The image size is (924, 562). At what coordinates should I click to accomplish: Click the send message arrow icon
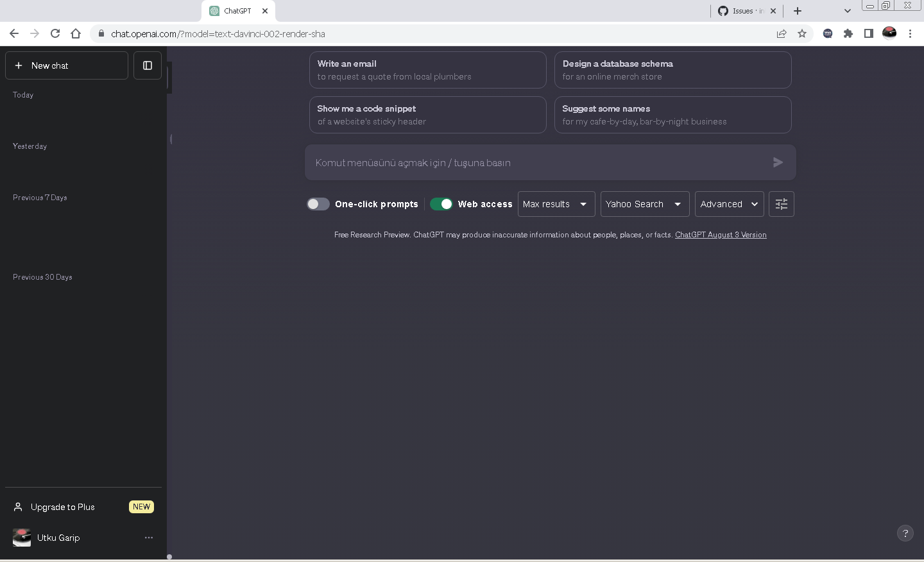778,162
